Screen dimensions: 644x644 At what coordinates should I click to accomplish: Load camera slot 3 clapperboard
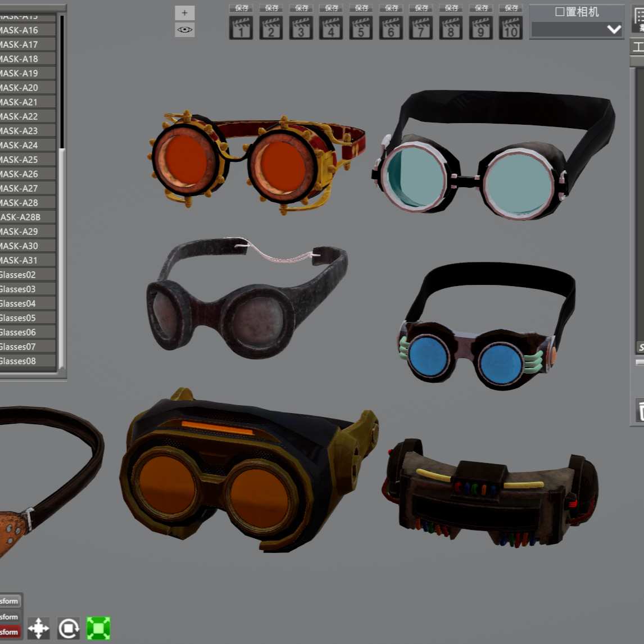click(x=301, y=28)
